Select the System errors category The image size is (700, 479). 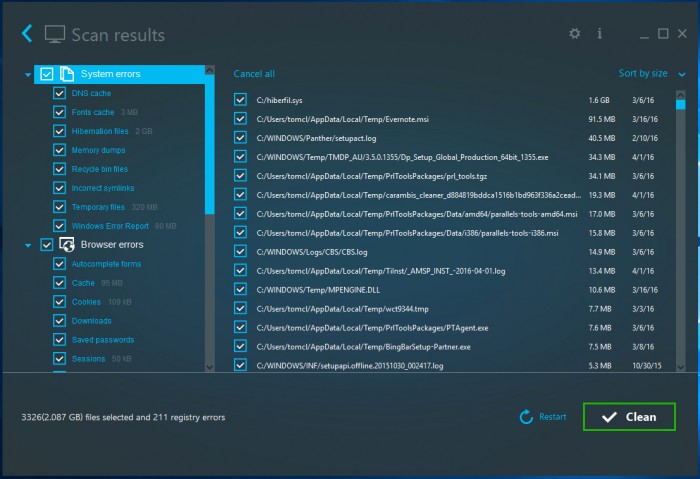119,74
